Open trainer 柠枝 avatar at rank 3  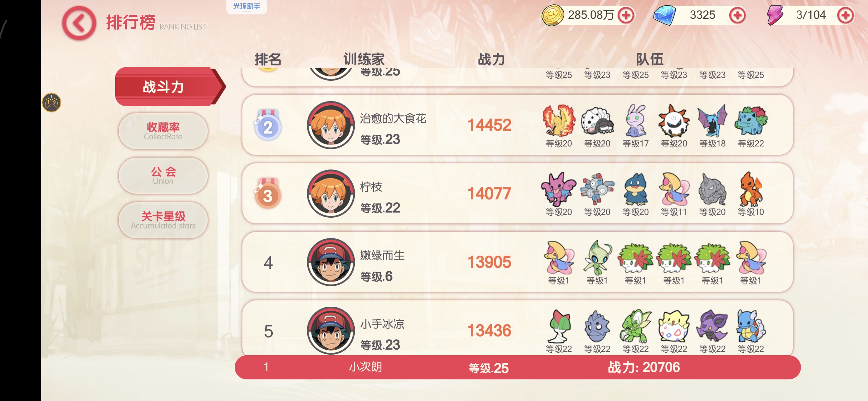331,194
